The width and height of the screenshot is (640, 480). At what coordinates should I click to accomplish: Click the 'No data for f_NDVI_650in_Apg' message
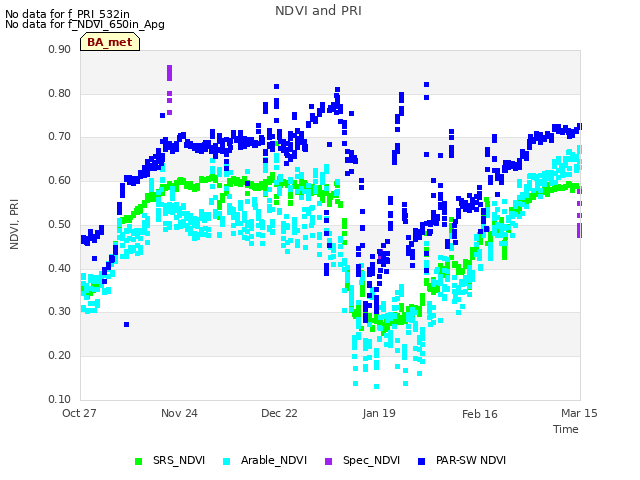[x=85, y=24]
